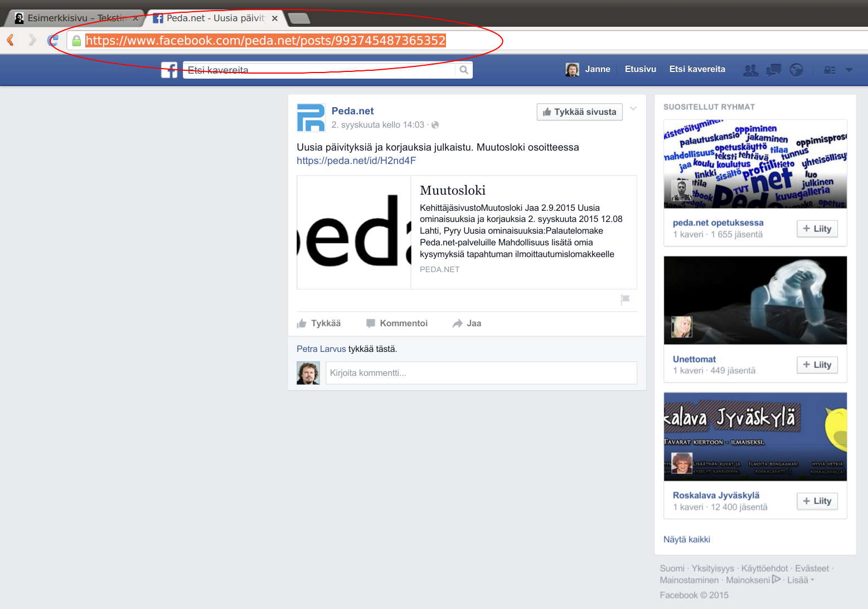Open the peda.net/id/H2nd4F link

[x=356, y=161]
